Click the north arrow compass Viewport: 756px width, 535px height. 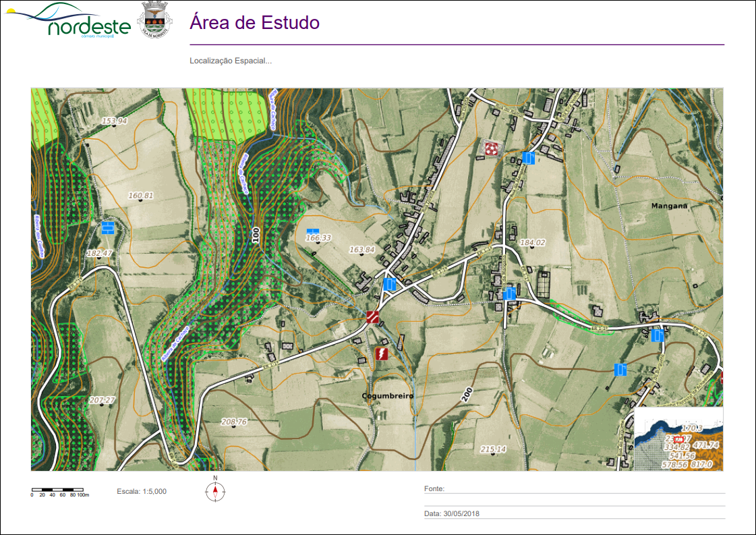[215, 491]
